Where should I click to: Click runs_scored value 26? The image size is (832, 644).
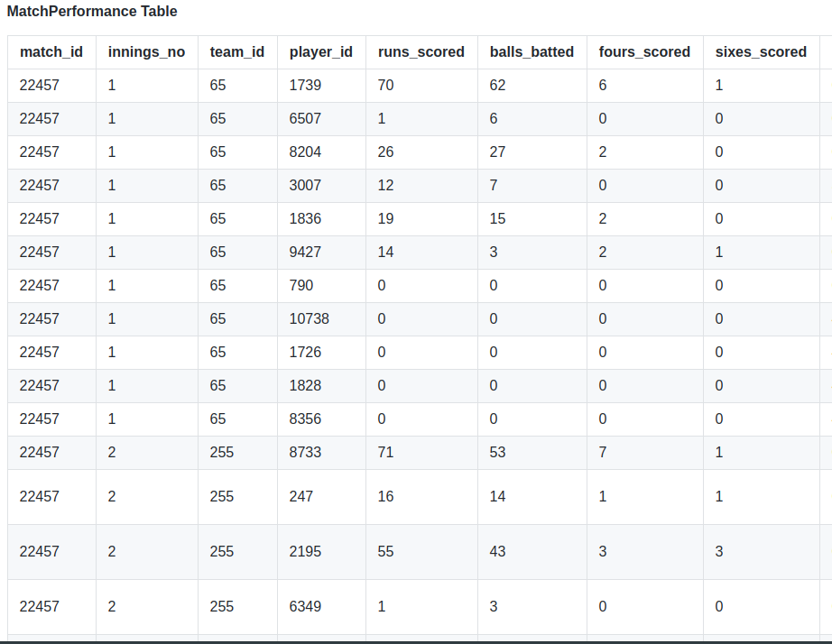coord(385,152)
